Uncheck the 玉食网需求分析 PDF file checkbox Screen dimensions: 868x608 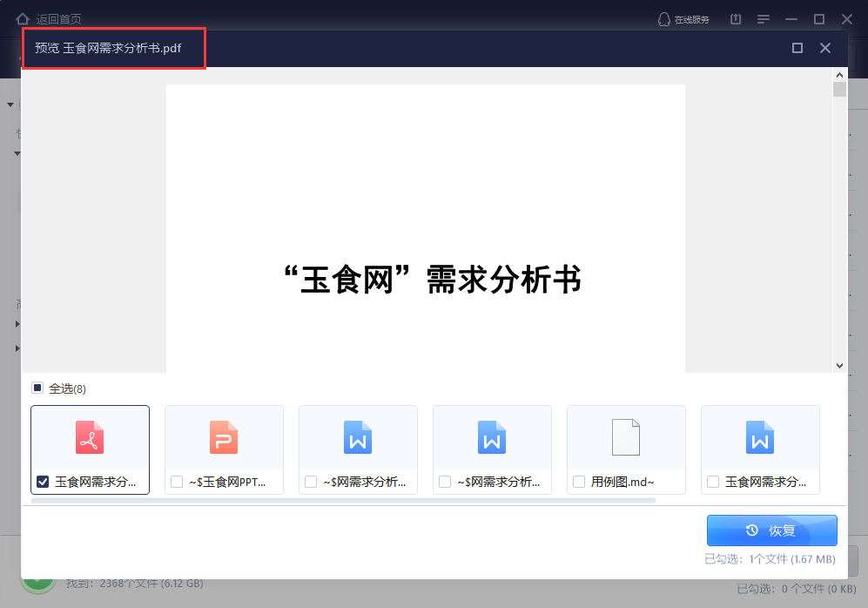(42, 481)
